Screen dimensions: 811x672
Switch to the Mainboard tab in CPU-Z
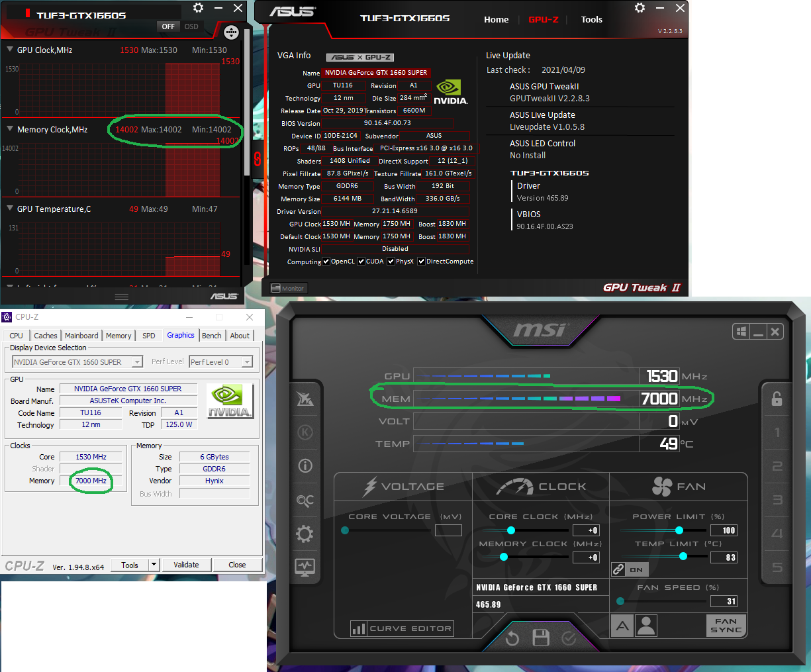81,336
